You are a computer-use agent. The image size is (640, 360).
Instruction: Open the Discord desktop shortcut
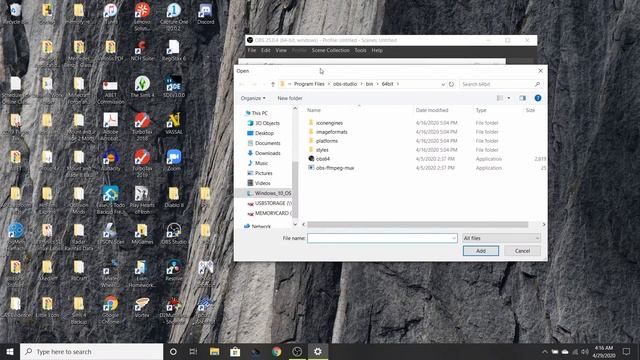[x=205, y=14]
